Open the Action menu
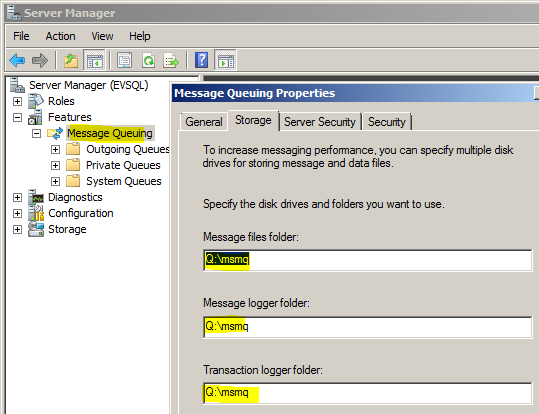This screenshot has height=414, width=539. click(60, 36)
